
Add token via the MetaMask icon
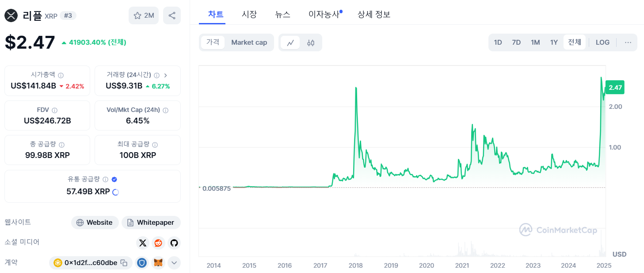coord(157,262)
